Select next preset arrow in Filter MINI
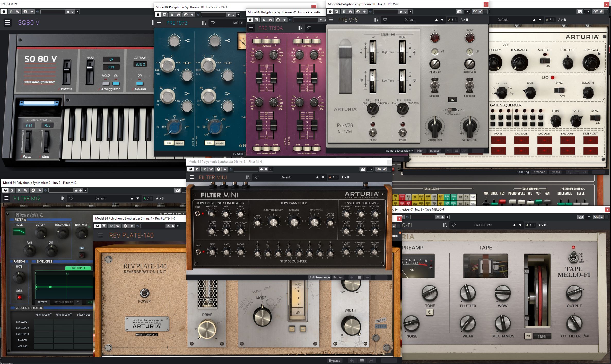This screenshot has width=611, height=364. pos(323,177)
